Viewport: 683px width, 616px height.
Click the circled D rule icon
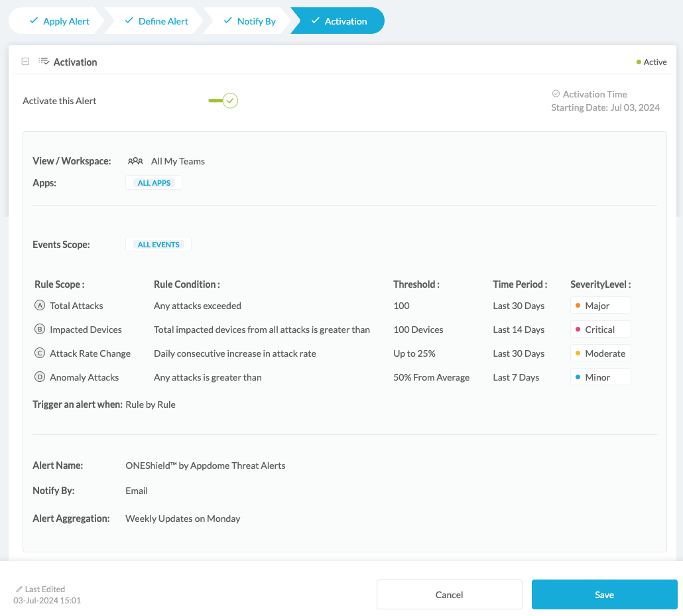[x=39, y=377]
